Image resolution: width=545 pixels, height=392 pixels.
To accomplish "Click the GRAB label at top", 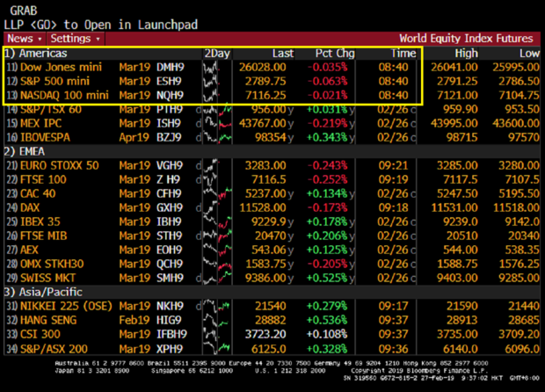I will click(x=23, y=11).
